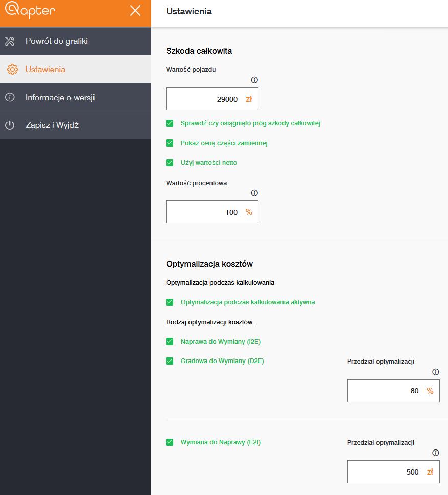Open Informacje o wersji
This screenshot has height=495, width=448.
pyautogui.click(x=76, y=97)
